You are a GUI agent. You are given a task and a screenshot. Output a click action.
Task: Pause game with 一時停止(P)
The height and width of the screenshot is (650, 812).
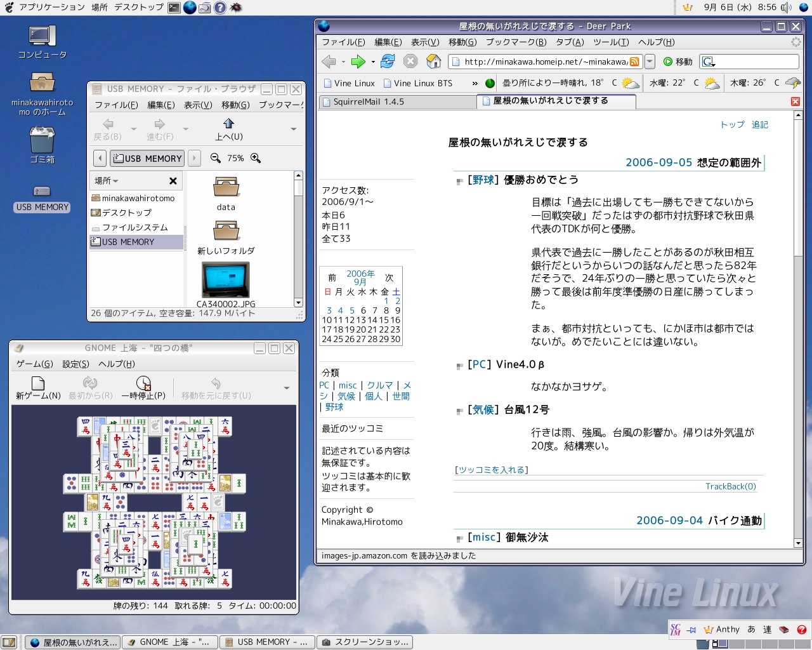pos(143,388)
